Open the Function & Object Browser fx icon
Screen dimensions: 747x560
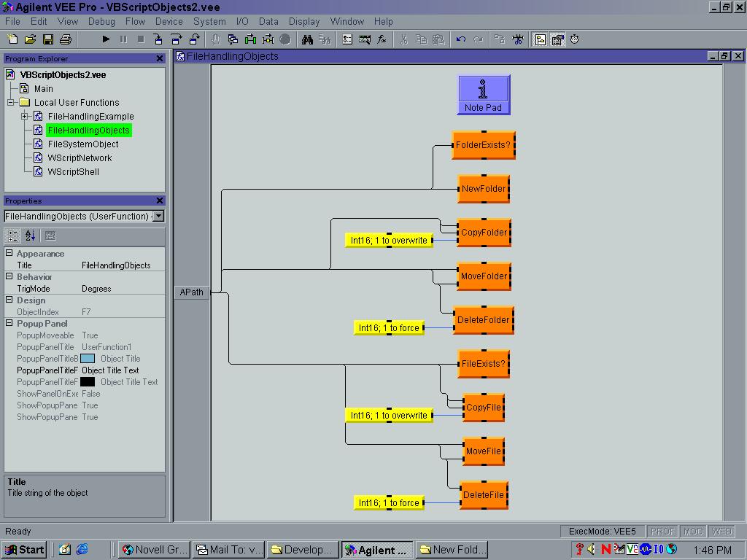click(382, 39)
